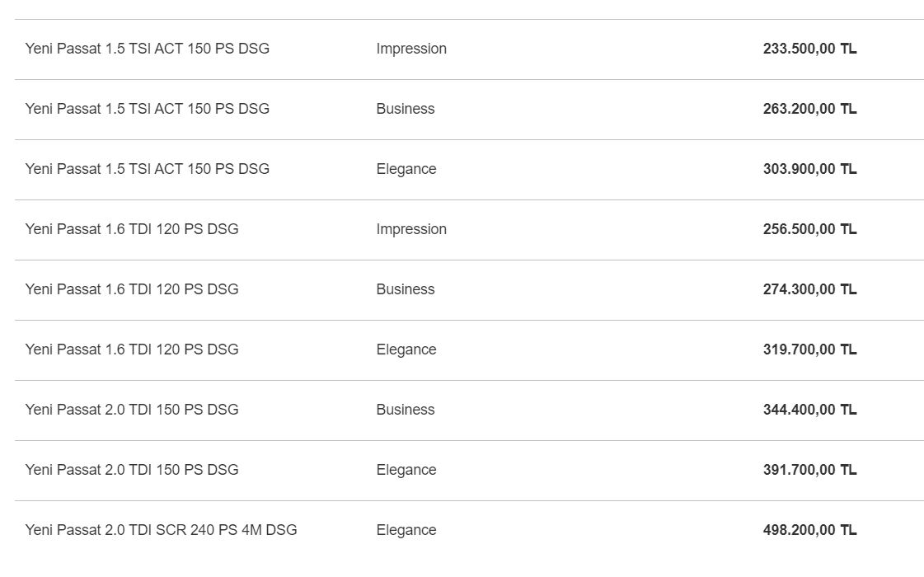The width and height of the screenshot is (924, 577).
Task: Click the 344.400,00 TL price
Action: [x=809, y=410]
